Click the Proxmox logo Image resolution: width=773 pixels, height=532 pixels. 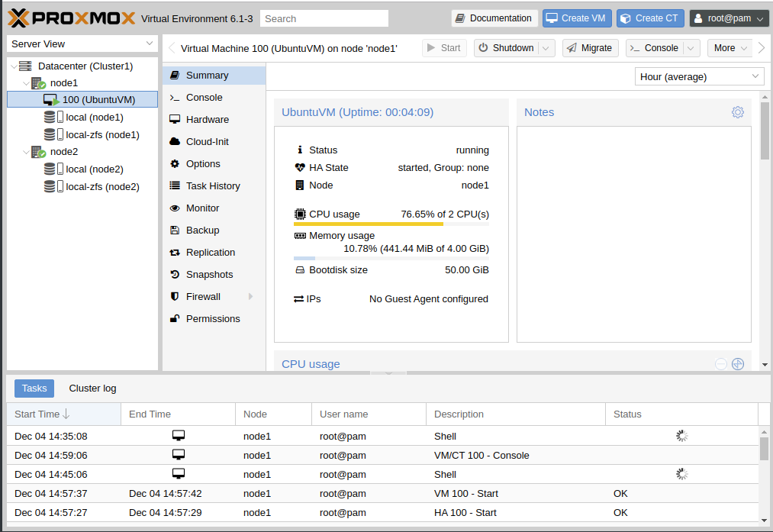click(72, 18)
